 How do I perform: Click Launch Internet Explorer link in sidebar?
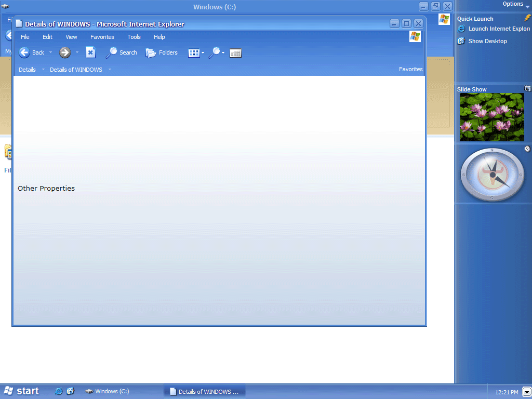tap(499, 29)
